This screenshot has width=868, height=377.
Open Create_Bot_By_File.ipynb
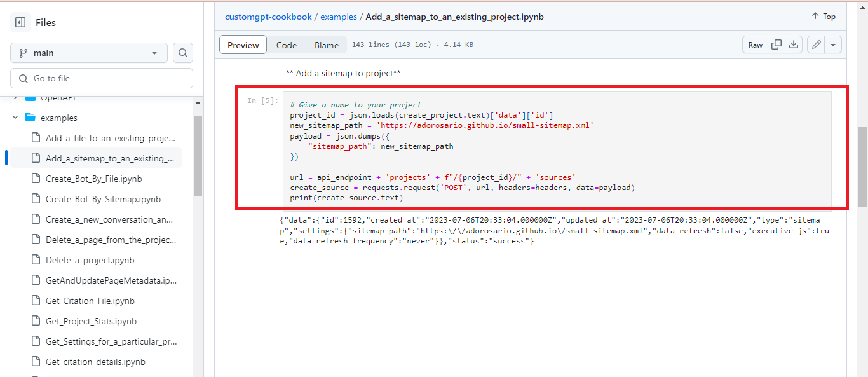(94, 179)
